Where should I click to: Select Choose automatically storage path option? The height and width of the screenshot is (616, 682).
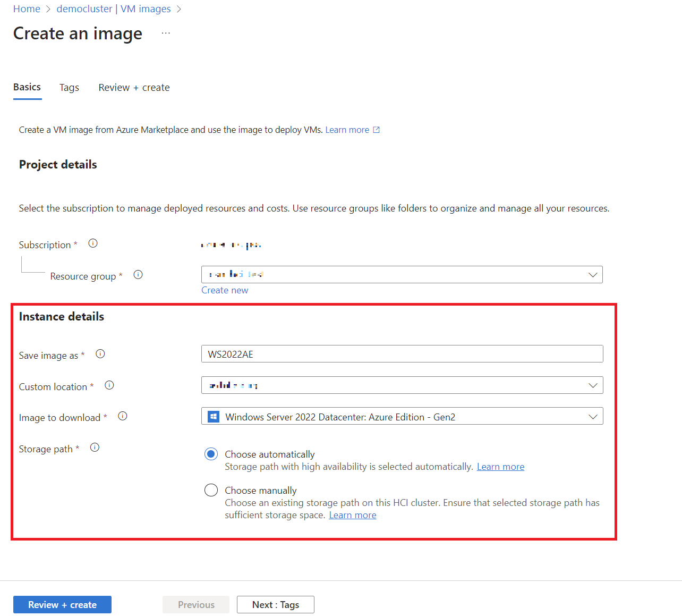pyautogui.click(x=211, y=454)
